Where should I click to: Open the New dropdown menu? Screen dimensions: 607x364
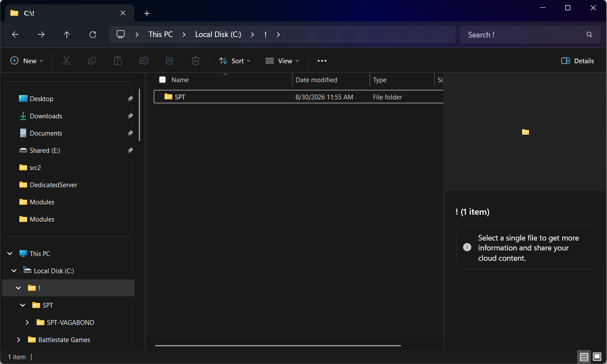(x=27, y=61)
